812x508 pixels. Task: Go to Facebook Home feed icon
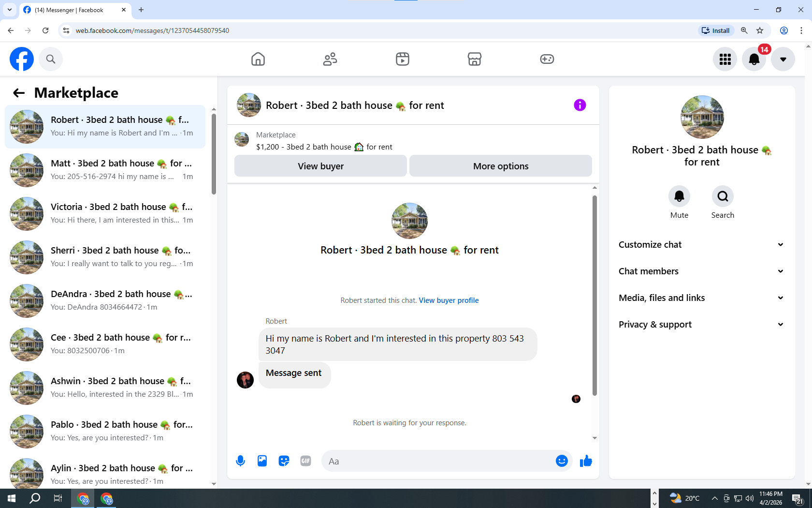(258, 59)
